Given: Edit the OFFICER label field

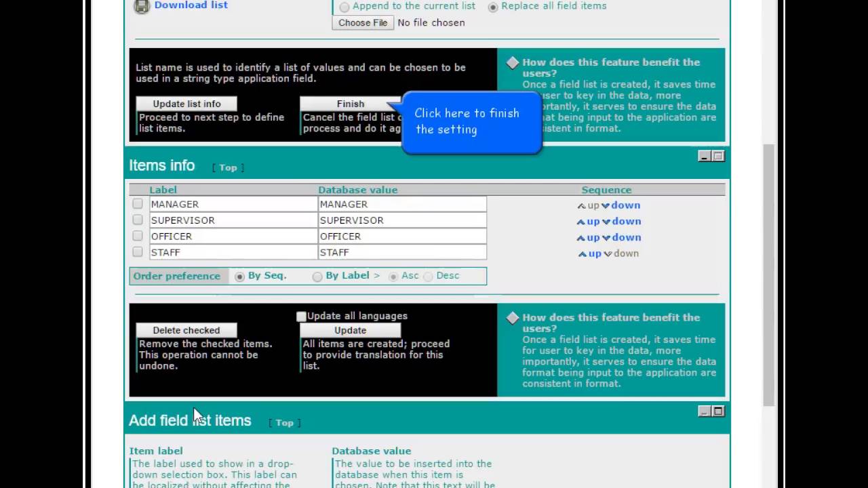Looking at the screenshot, I should [233, 237].
